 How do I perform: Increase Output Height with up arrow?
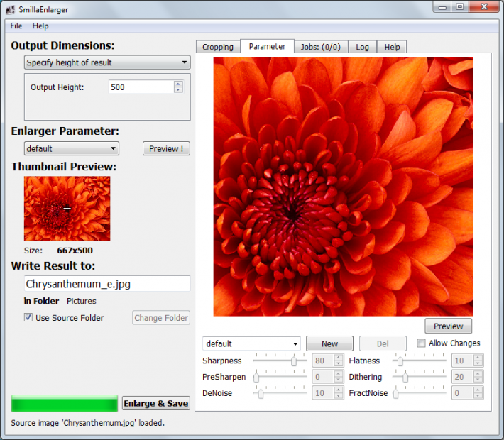[178, 84]
